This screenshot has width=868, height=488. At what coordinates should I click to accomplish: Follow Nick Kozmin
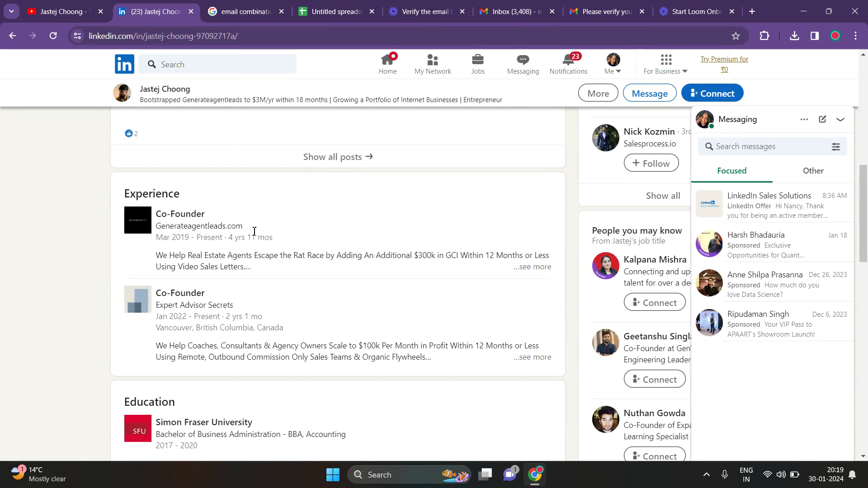651,163
